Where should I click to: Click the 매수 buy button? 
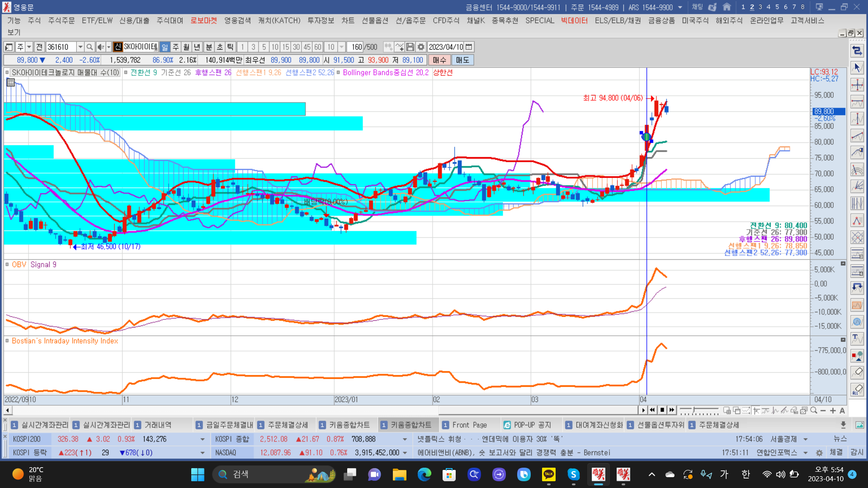(x=439, y=60)
